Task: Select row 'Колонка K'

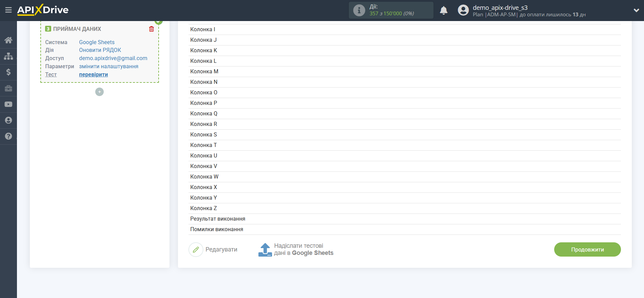Action: click(405, 51)
